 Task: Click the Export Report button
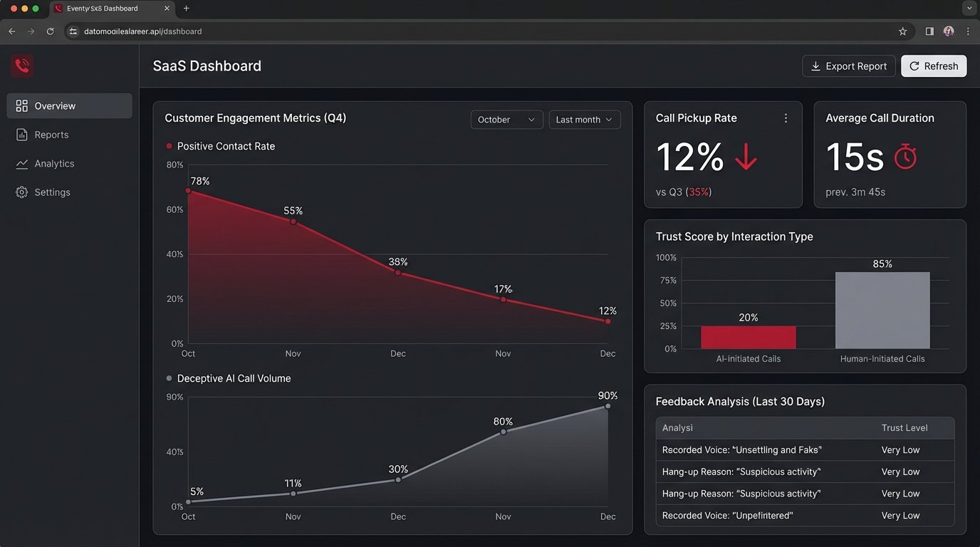[848, 66]
